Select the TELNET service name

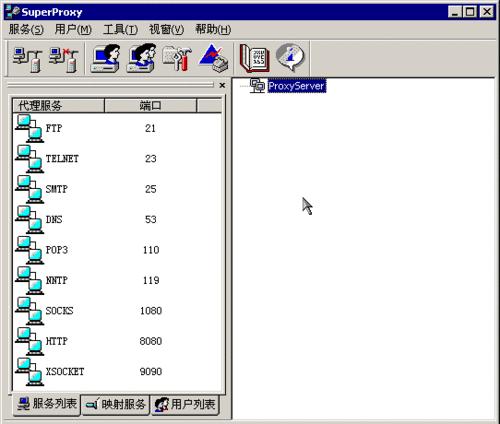coord(62,159)
